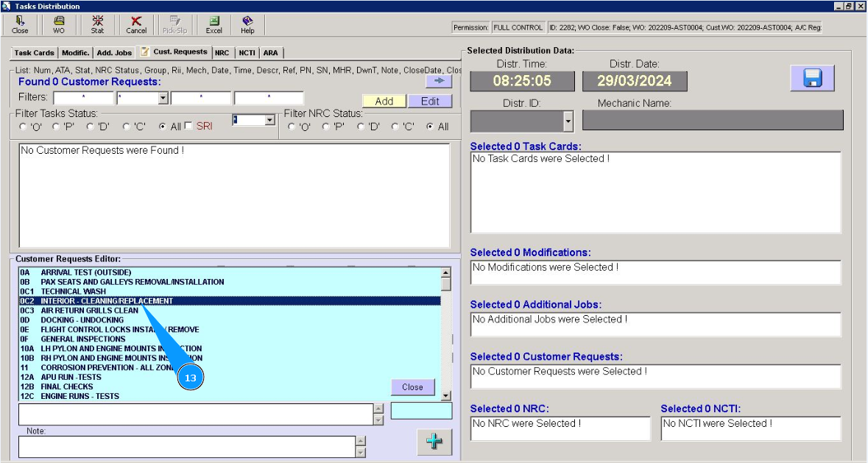Click the yellow Add button
The image size is (868, 463).
(x=384, y=102)
